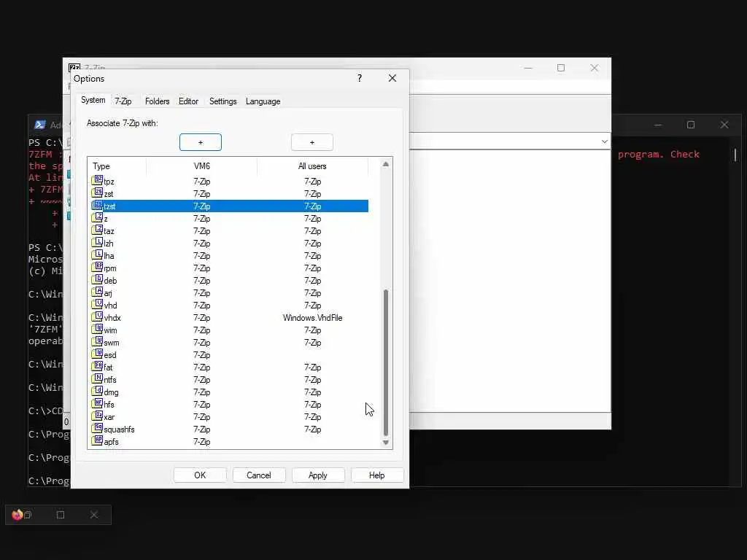The image size is (747, 560).
Task: Open the Language tab
Action: click(x=263, y=101)
